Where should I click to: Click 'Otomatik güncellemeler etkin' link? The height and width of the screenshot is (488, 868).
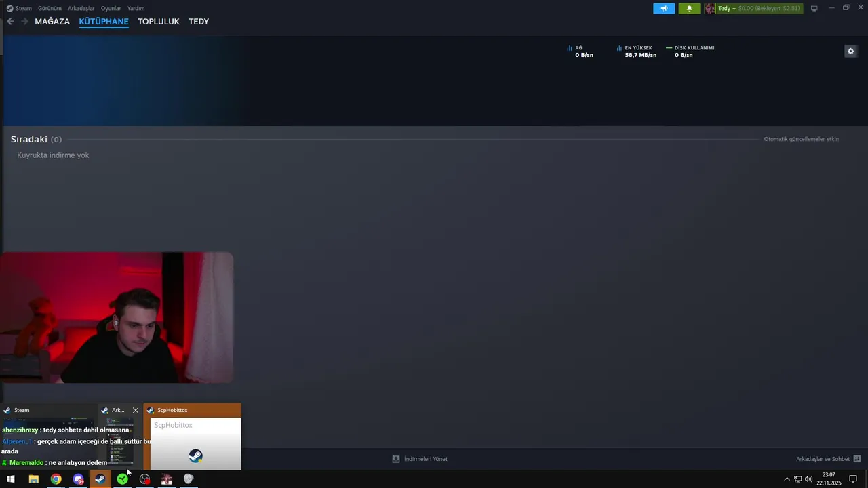click(x=802, y=139)
